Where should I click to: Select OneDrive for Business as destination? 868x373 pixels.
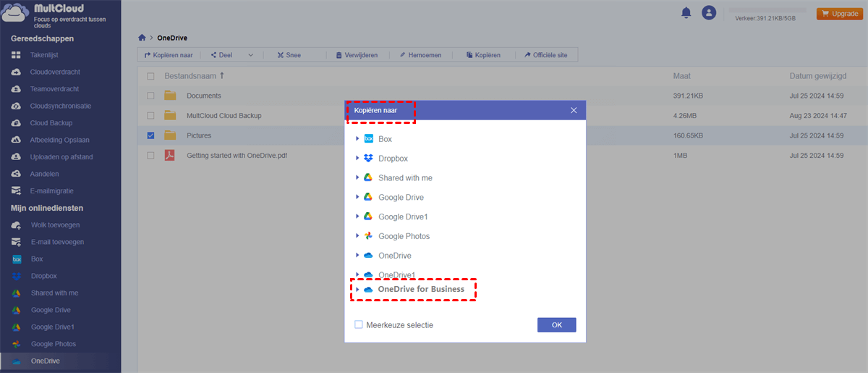coord(421,290)
